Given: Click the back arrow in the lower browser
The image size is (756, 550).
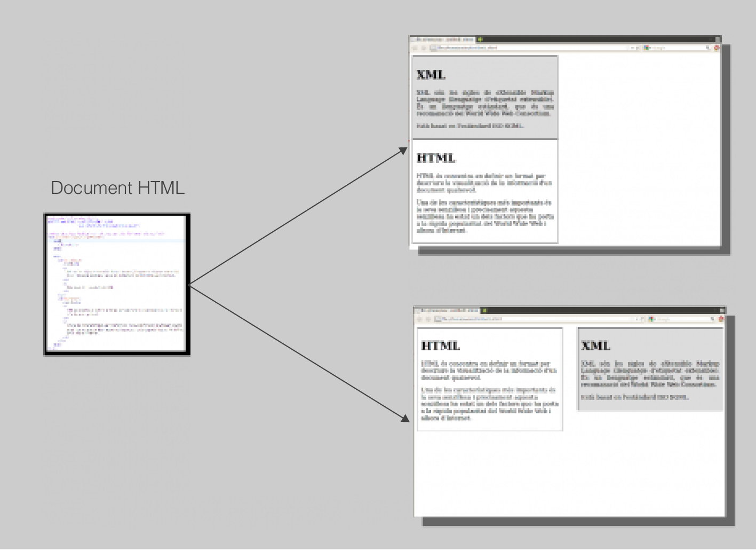Looking at the screenshot, I should pos(419,319).
